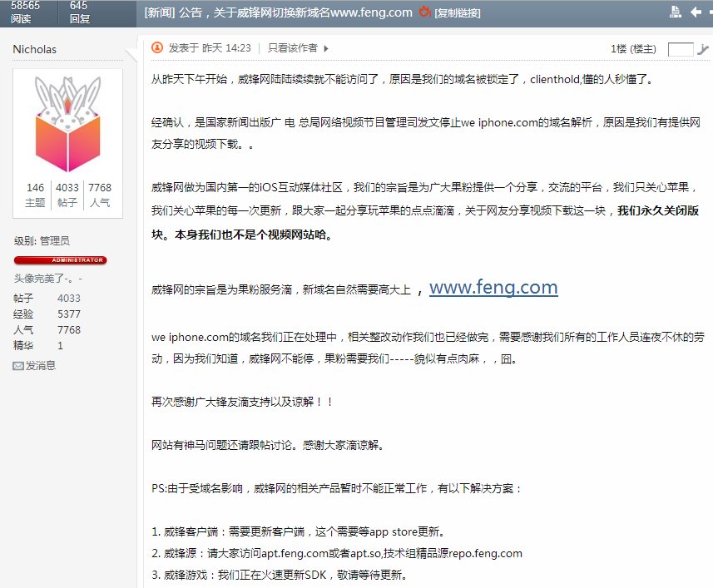The width and height of the screenshot is (713, 588).
Task: Click the forward arrow at the top right edge
Action: click(x=711, y=12)
